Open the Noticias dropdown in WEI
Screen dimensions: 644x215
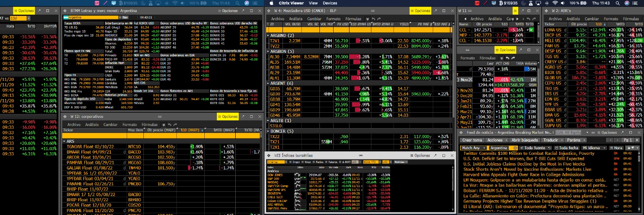click(x=401, y=162)
